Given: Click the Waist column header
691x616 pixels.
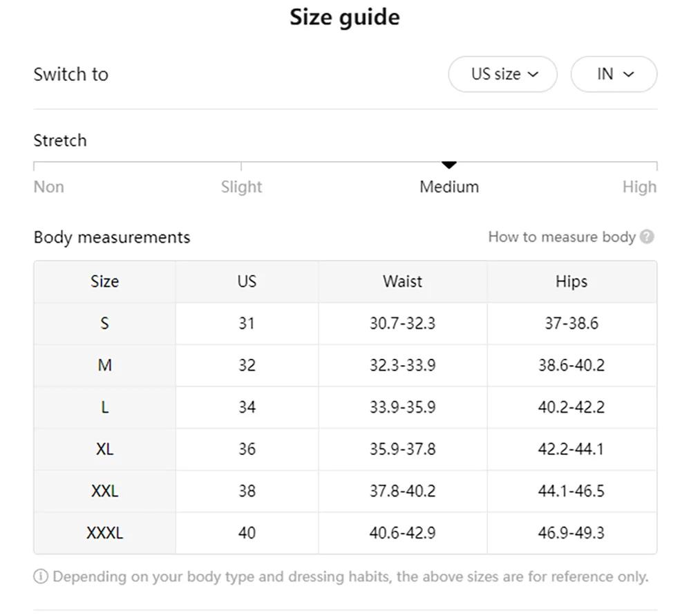Looking at the screenshot, I should pos(402,281).
